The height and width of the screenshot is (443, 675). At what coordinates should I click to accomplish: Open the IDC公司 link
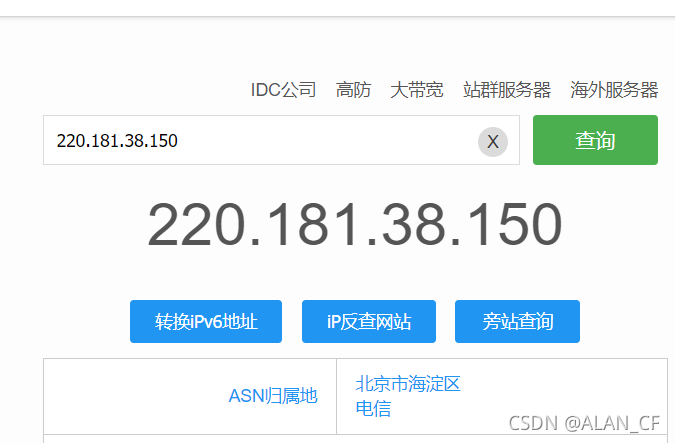(283, 90)
